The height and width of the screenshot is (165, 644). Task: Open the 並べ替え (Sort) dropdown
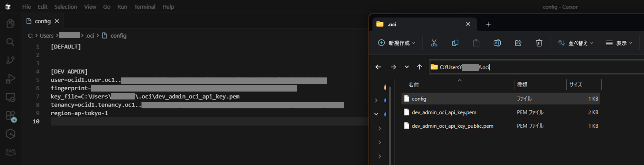[575, 43]
